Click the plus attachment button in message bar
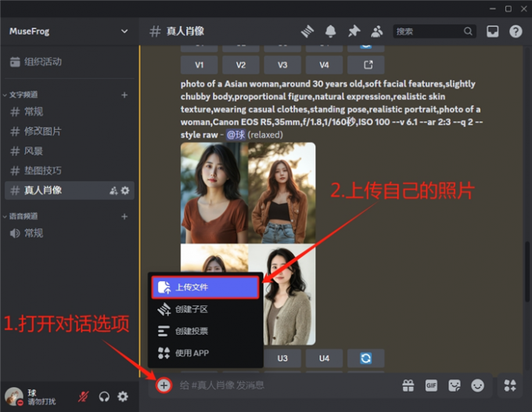Image resolution: width=532 pixels, height=412 pixels. point(164,385)
